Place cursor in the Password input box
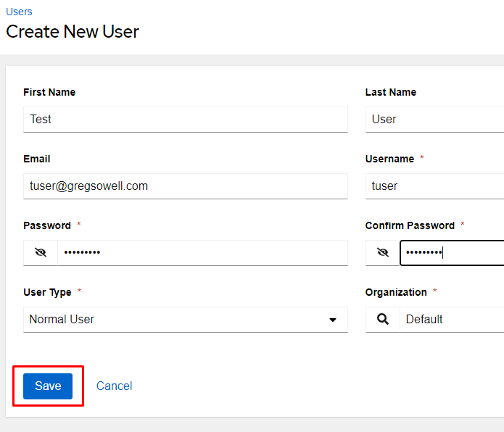504x432 pixels. pos(203,252)
